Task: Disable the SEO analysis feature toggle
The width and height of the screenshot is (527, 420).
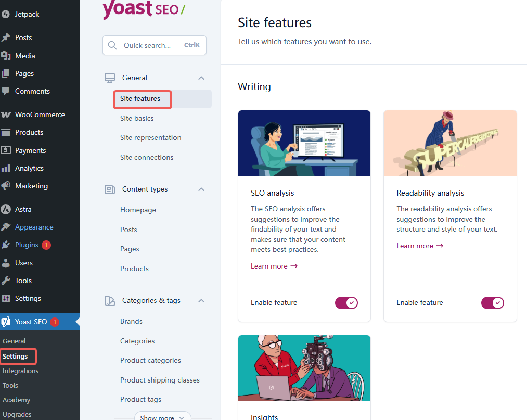Action: (346, 302)
